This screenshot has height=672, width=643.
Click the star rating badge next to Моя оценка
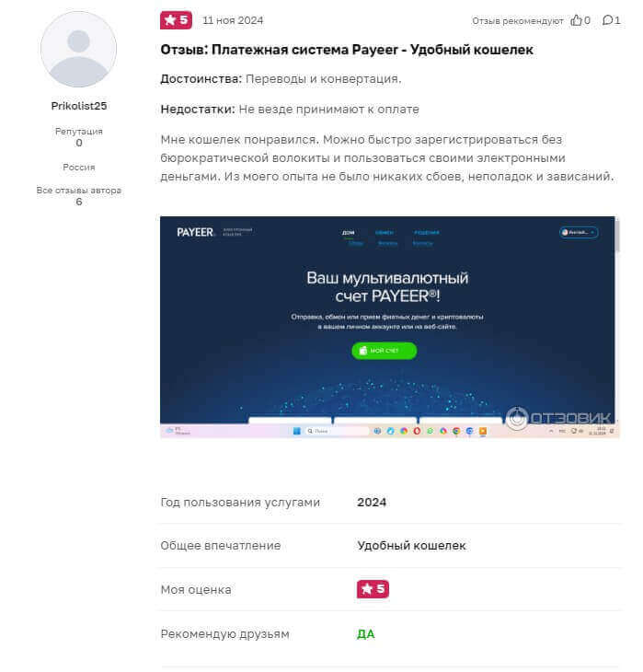coord(373,589)
